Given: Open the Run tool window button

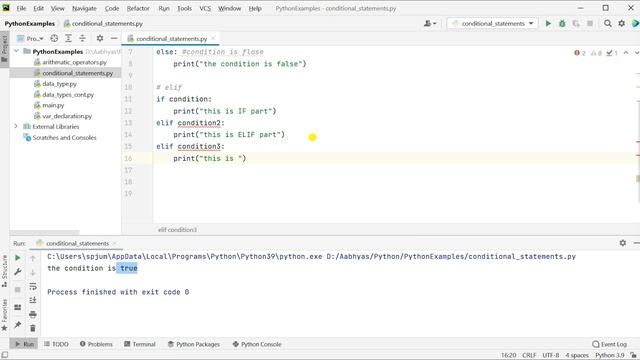Looking at the screenshot, I should click(24, 344).
